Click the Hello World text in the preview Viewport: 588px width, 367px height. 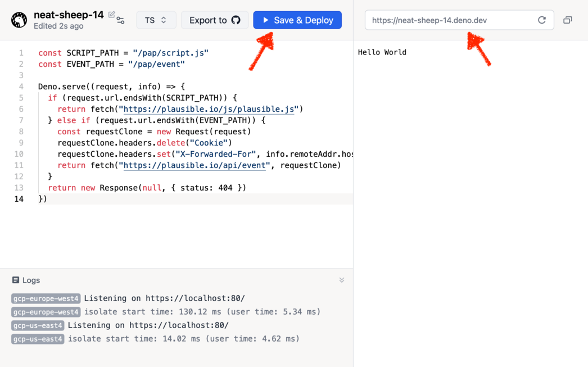[x=382, y=52]
